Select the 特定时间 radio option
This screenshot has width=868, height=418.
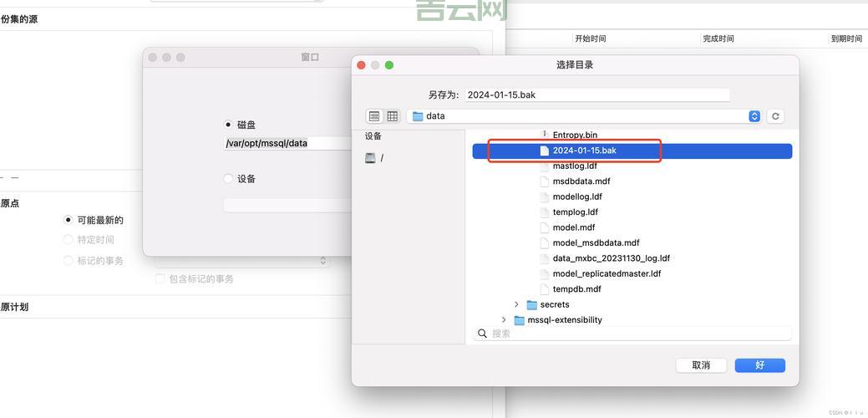click(x=69, y=240)
